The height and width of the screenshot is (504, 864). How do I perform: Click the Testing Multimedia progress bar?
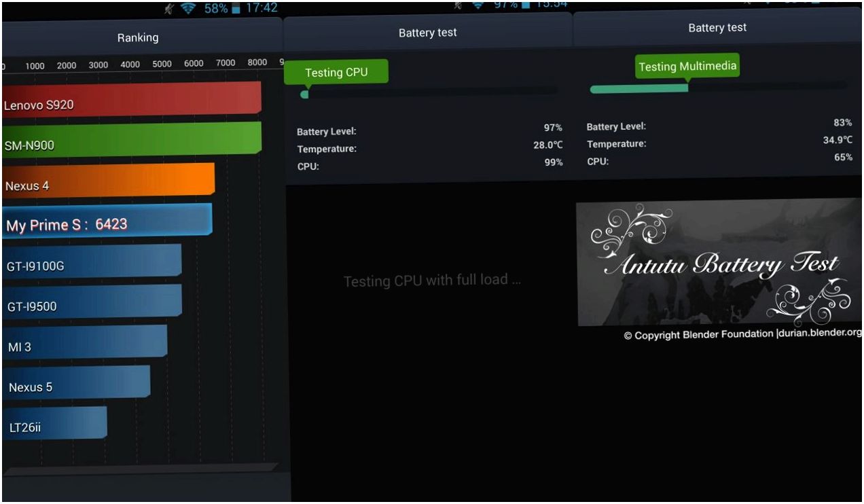point(719,88)
